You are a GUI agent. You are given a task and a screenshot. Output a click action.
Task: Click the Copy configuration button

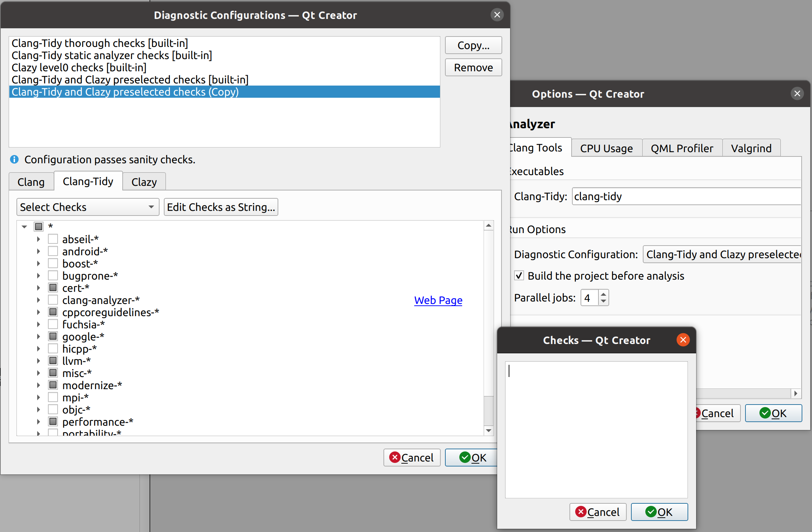pos(473,46)
